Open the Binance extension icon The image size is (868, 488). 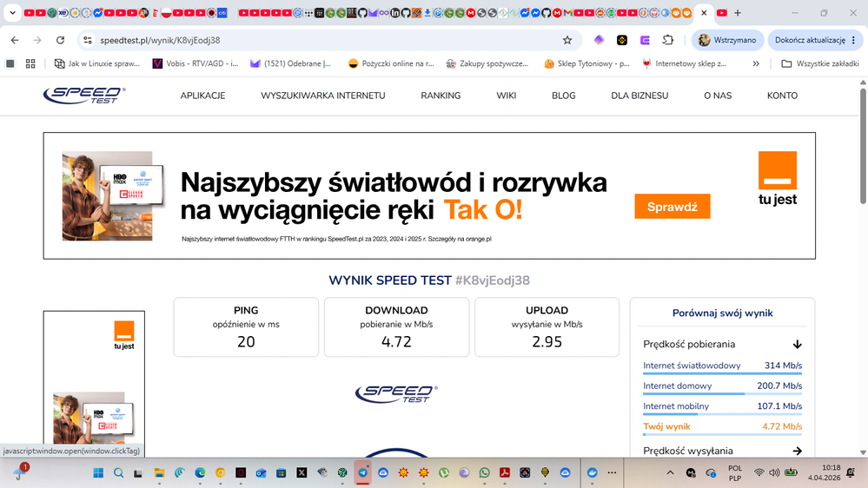click(x=622, y=40)
